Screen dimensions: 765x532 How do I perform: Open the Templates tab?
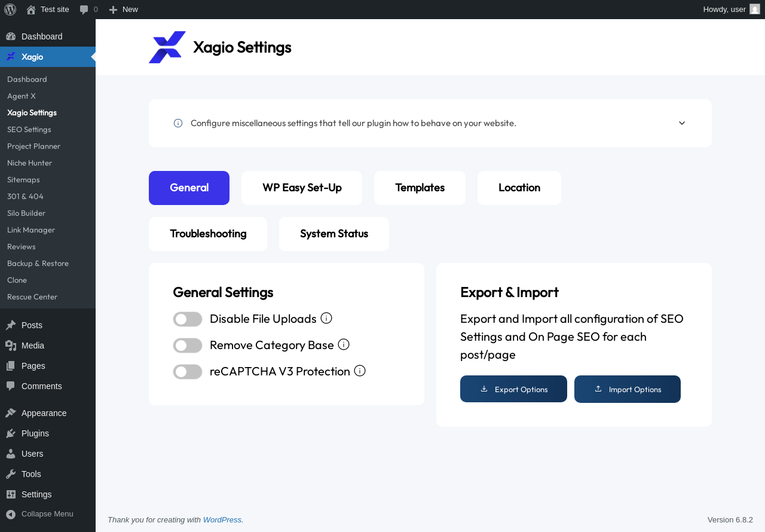point(420,188)
